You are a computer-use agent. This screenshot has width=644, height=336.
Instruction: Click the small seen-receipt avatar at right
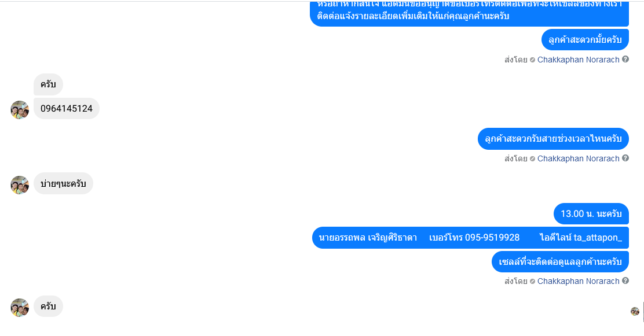tap(635, 311)
